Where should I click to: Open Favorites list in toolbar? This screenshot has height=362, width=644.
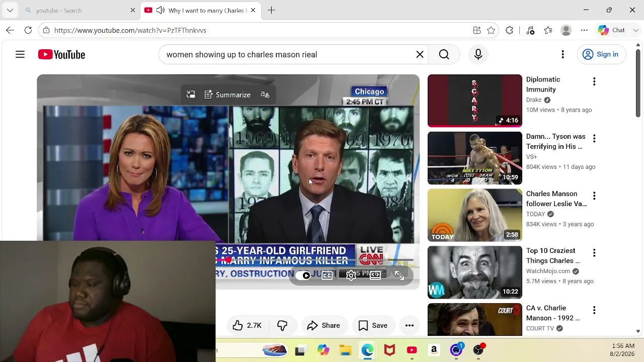coord(548,30)
